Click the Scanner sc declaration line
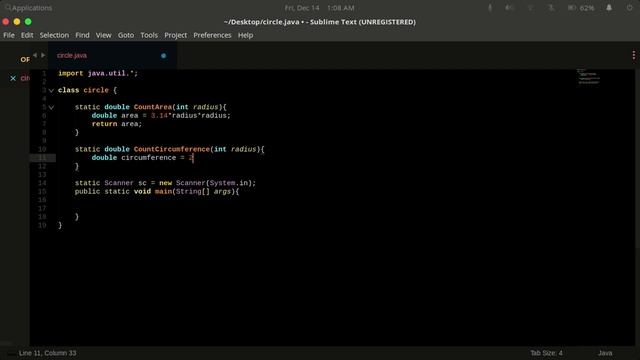The image size is (640, 360). pyautogui.click(x=165, y=183)
